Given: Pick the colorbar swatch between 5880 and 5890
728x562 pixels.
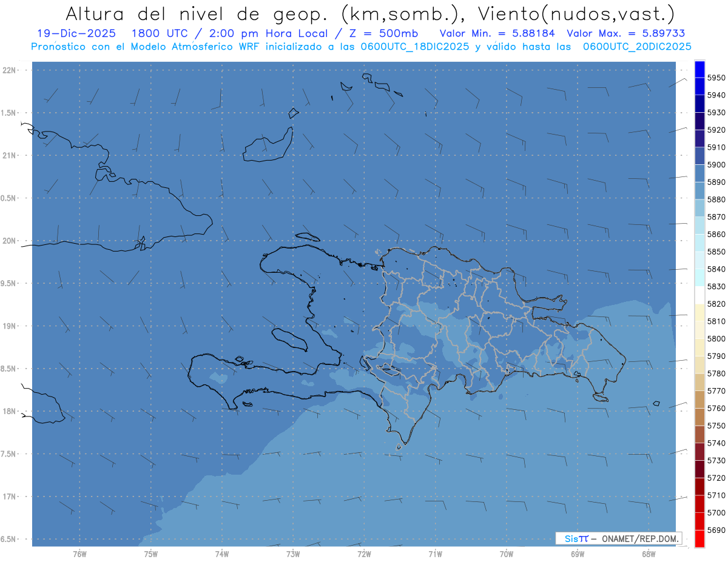Looking at the screenshot, I should click(x=699, y=190).
